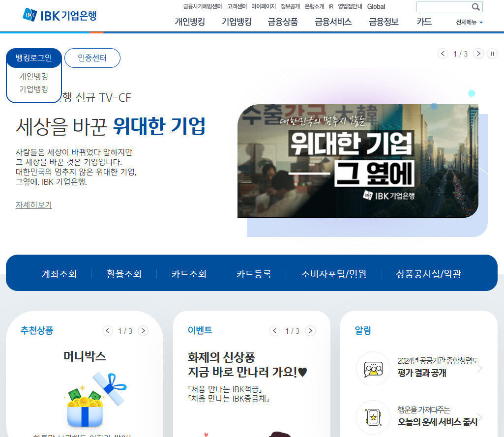Open 상품공시실/약관 quick menu
The width and height of the screenshot is (504, 437).
(429, 274)
